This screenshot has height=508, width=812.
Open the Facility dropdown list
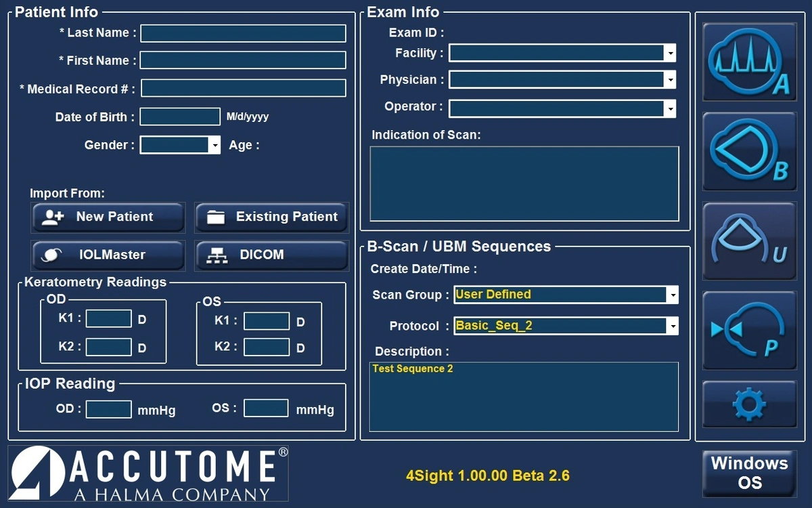[x=669, y=53]
